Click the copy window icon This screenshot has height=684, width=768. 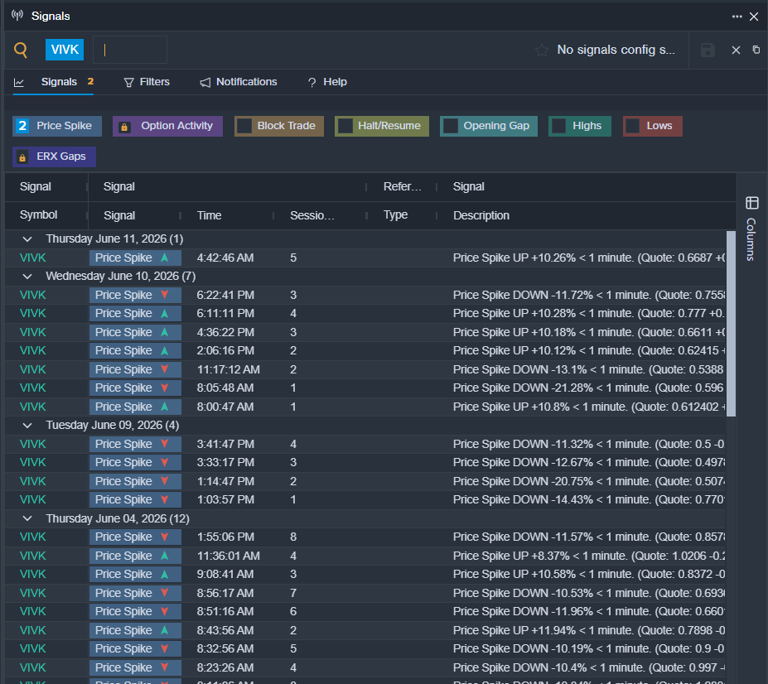[756, 49]
